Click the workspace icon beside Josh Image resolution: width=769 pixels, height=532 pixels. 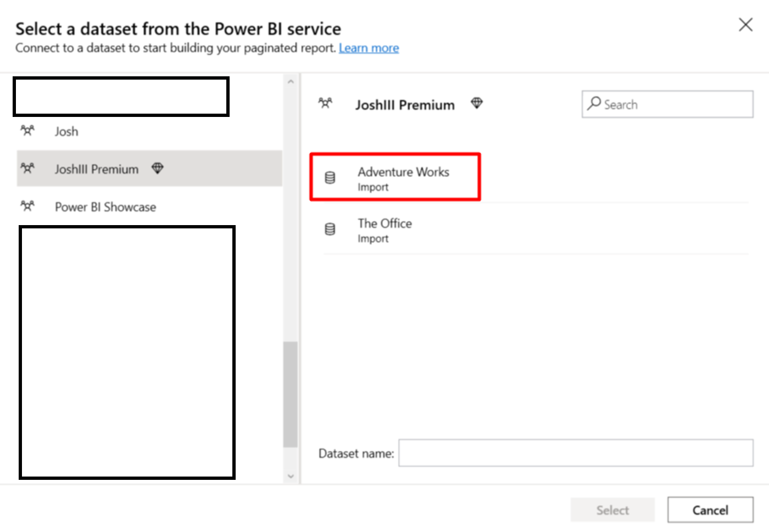[x=27, y=131]
